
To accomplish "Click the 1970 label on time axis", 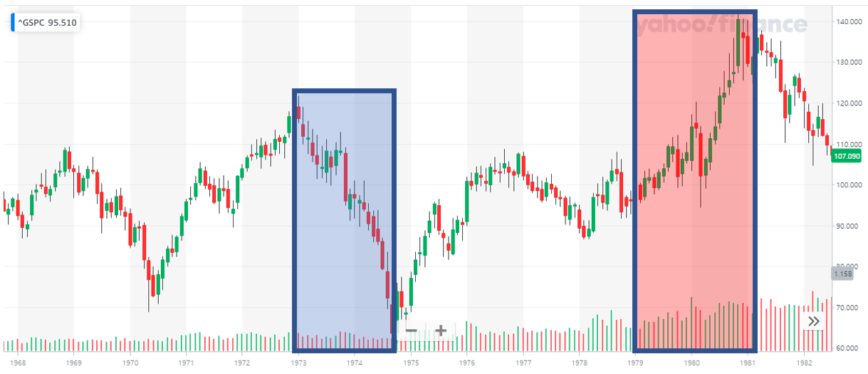I will 130,363.
